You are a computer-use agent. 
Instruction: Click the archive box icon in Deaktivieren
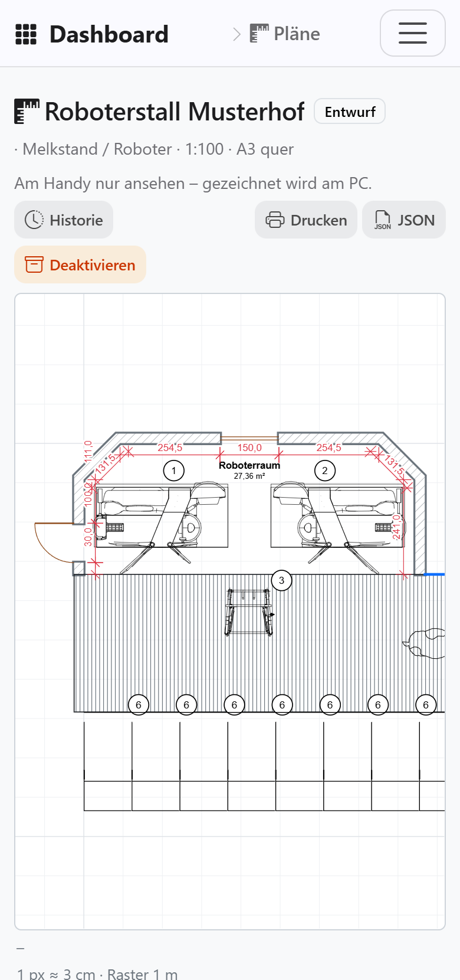(x=34, y=264)
